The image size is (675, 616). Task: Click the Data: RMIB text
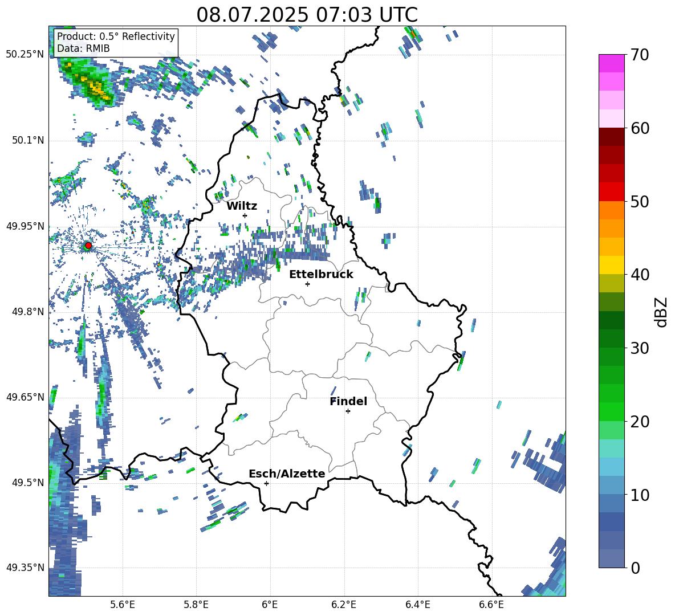click(x=83, y=48)
